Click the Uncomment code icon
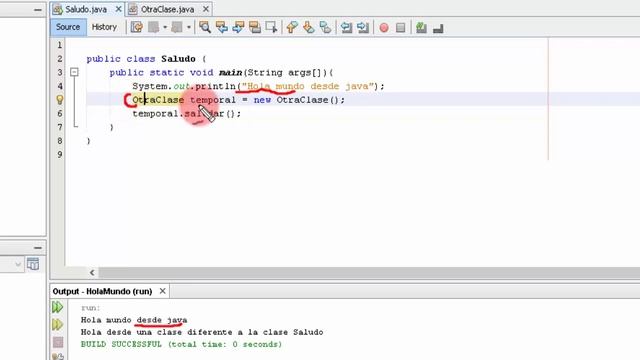 click(x=438, y=29)
